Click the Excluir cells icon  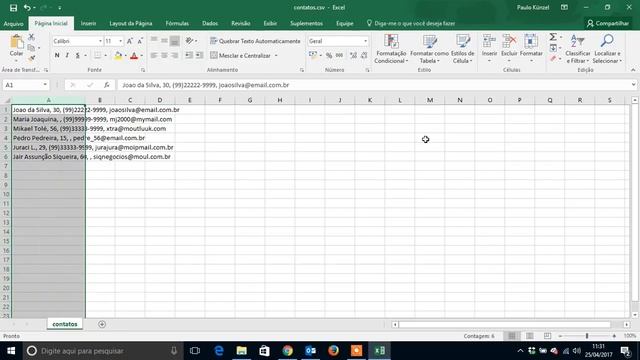(509, 41)
